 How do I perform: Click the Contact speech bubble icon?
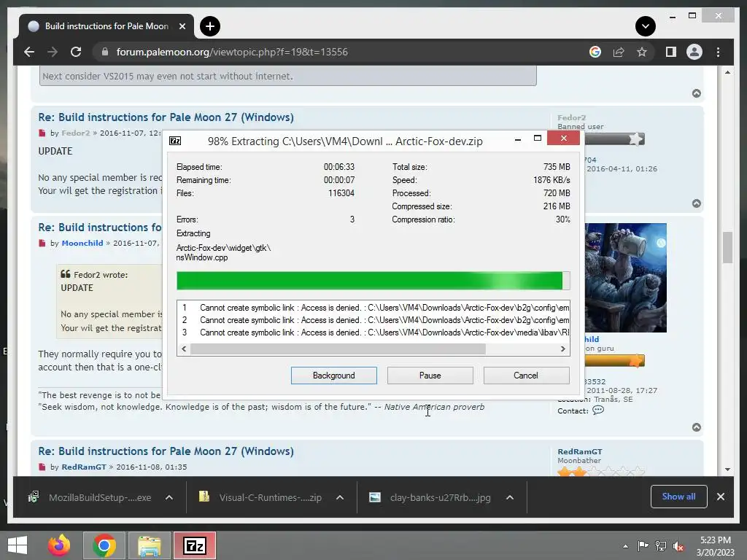(x=598, y=410)
